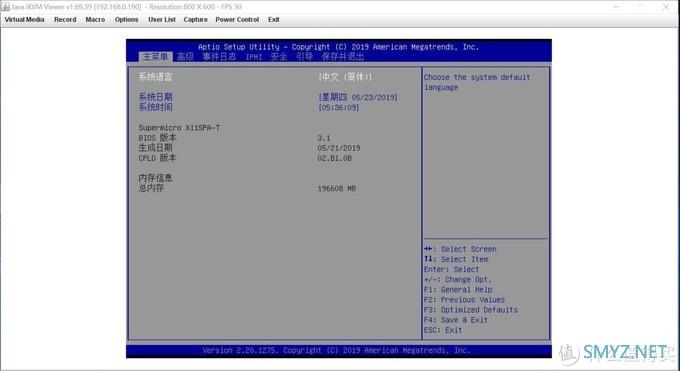
Task: Click the system time value 05:36:09
Action: coord(339,108)
